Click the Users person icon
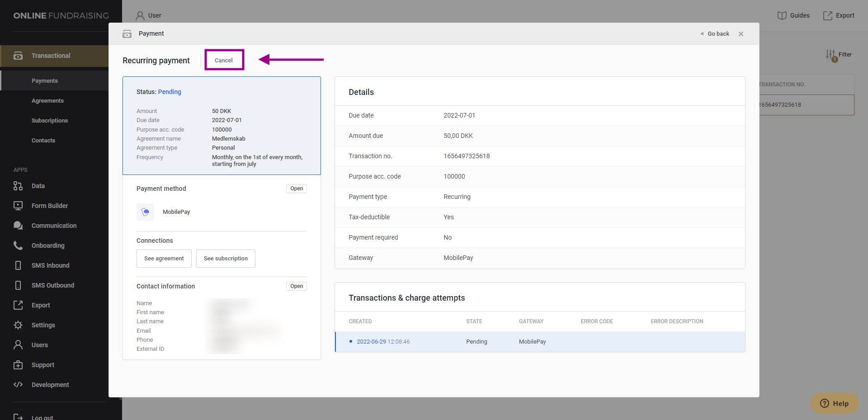Screen dimensions: 868x420 pos(18,345)
